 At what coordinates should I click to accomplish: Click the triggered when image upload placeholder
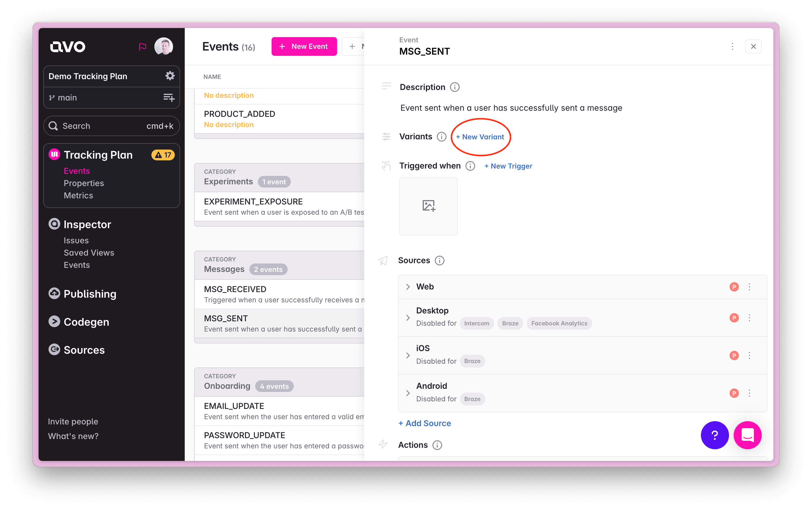(428, 205)
